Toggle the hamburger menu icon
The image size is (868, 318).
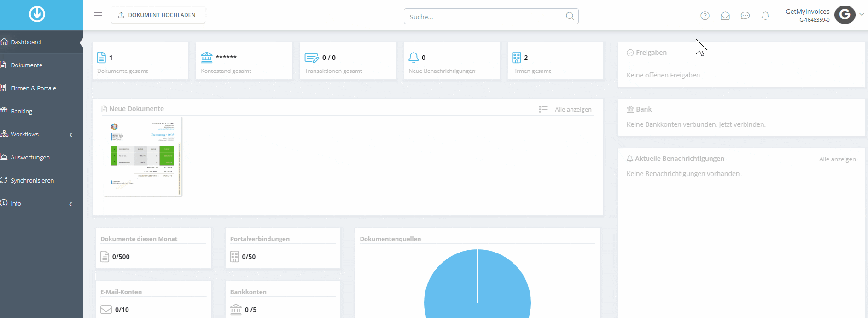(x=98, y=15)
